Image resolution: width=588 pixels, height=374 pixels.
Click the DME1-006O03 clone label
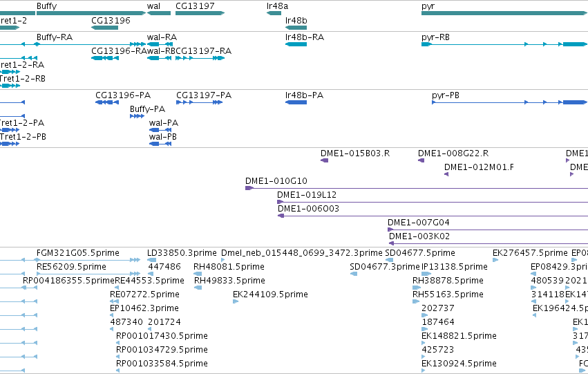click(x=308, y=209)
